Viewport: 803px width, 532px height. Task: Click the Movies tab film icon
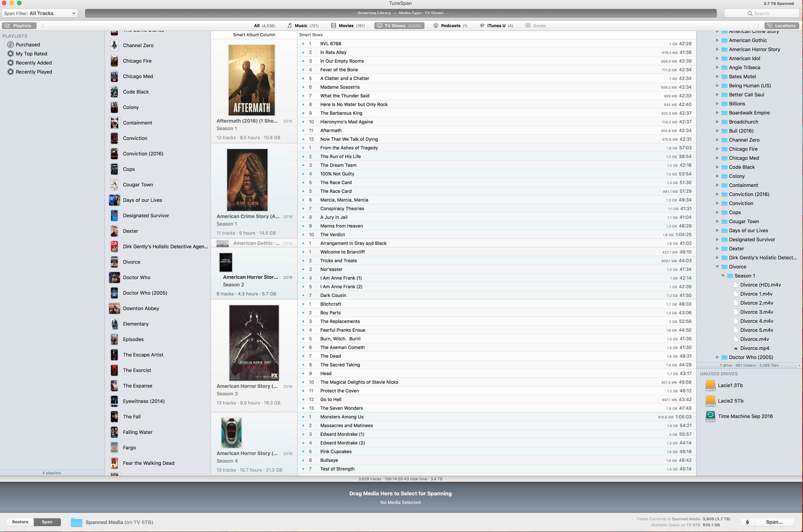pos(333,26)
